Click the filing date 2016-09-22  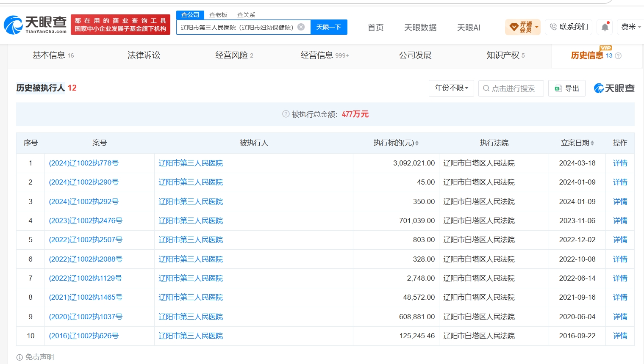[577, 336]
